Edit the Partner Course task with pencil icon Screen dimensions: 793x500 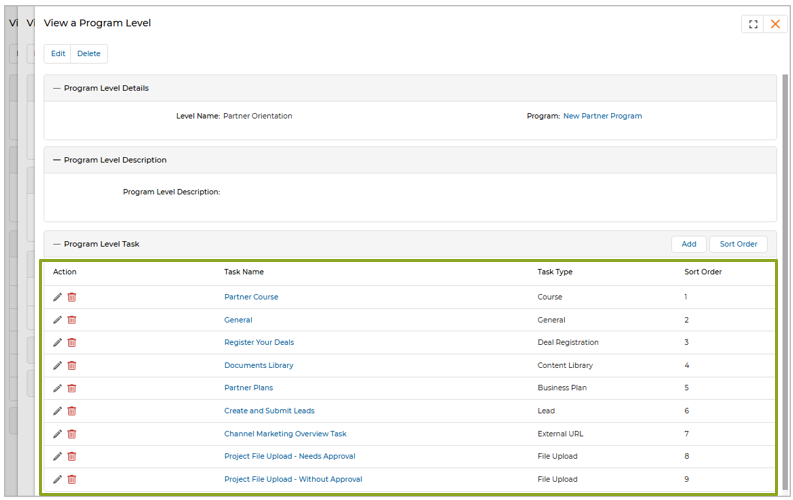57,297
